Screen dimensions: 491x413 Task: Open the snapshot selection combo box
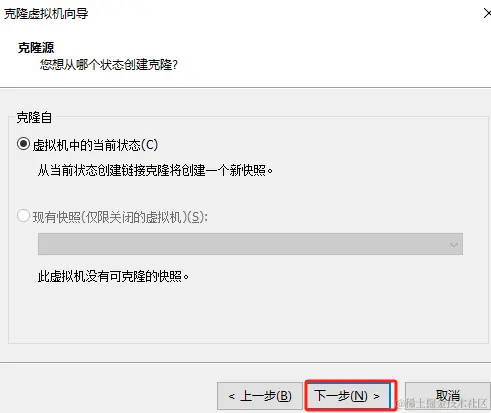(x=250, y=244)
